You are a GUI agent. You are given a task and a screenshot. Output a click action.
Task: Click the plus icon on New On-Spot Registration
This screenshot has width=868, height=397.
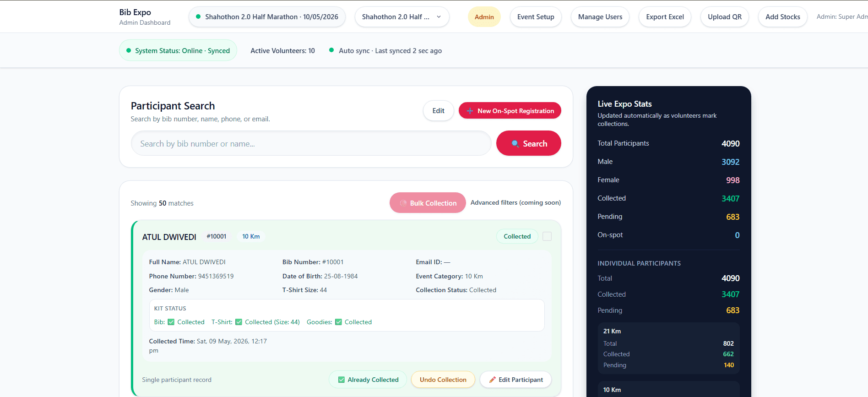[470, 111]
